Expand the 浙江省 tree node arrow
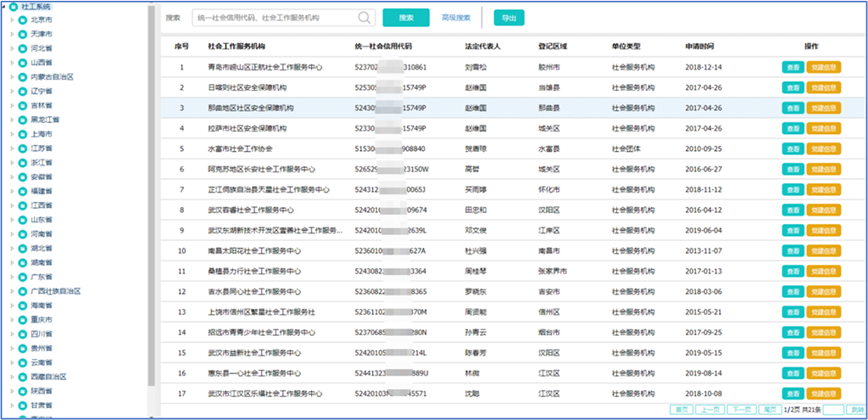 pos(12,162)
